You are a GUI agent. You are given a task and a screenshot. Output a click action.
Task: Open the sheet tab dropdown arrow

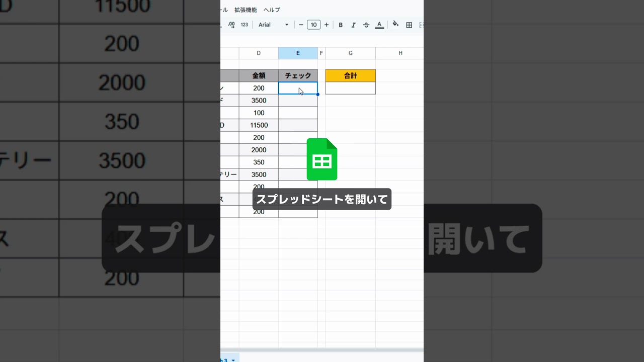point(233,360)
